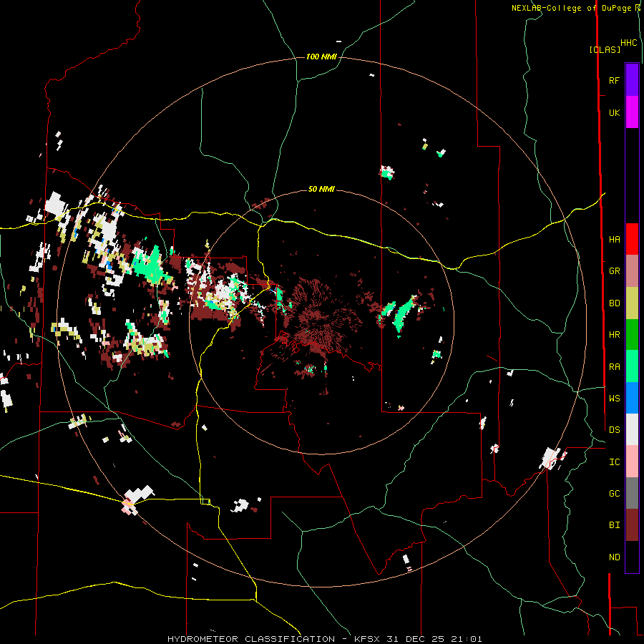Click the [CLAS] units label
The width and height of the screenshot is (644, 644).
pos(605,49)
